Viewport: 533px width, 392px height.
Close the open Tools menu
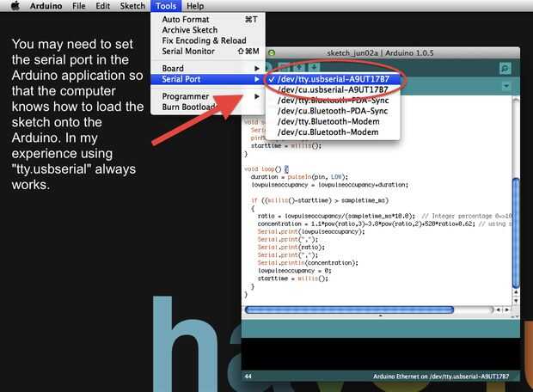pyautogui.click(x=166, y=6)
